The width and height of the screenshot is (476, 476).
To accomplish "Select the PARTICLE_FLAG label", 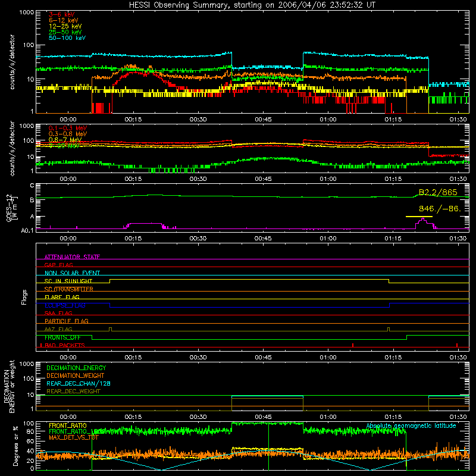I will [67, 321].
